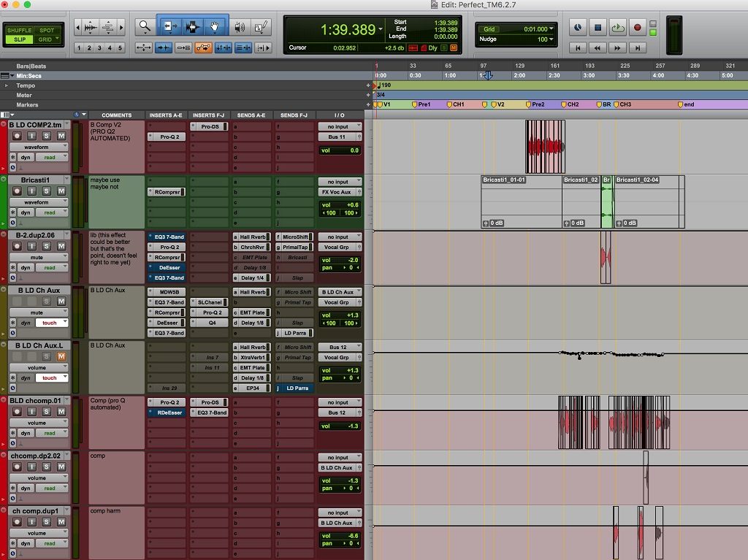748x560 pixels.
Task: Select the Zoomer magnifying glass tool
Action: click(144, 27)
